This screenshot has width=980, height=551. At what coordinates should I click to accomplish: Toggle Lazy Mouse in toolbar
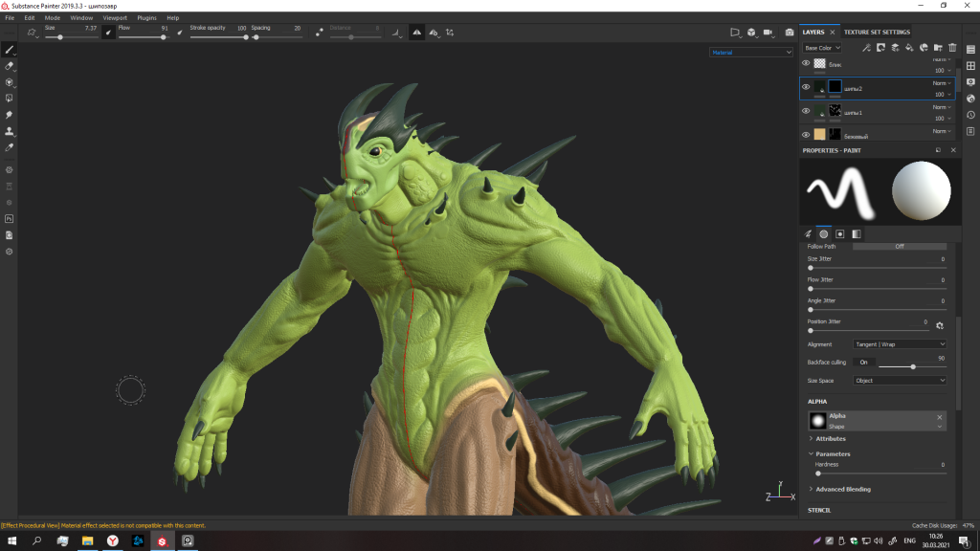(320, 33)
